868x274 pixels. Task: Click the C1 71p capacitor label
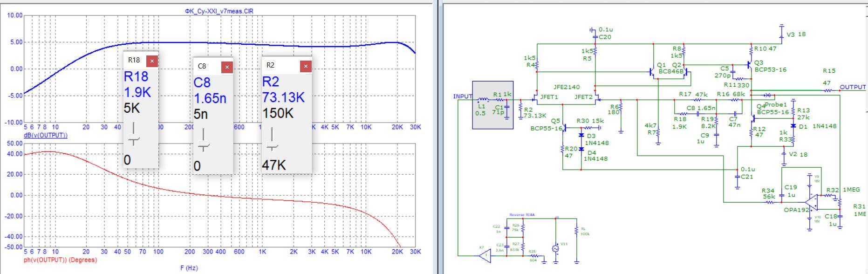pos(498,110)
